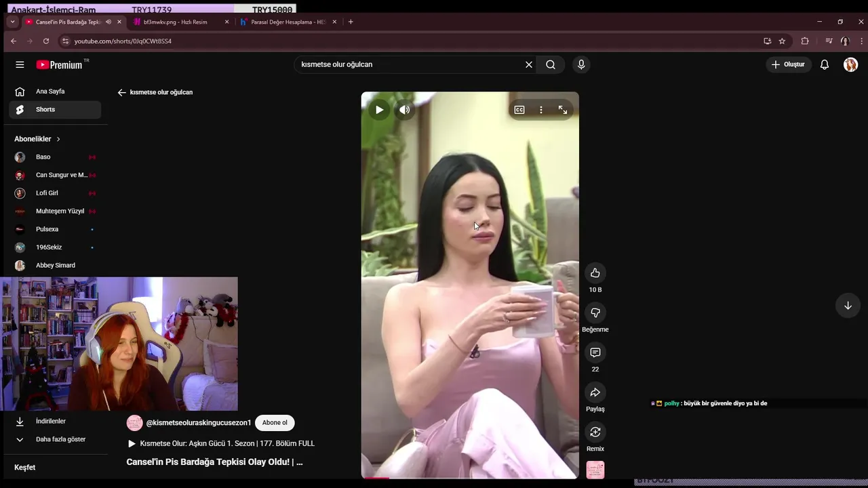Open comments with 22 replies

(595, 352)
